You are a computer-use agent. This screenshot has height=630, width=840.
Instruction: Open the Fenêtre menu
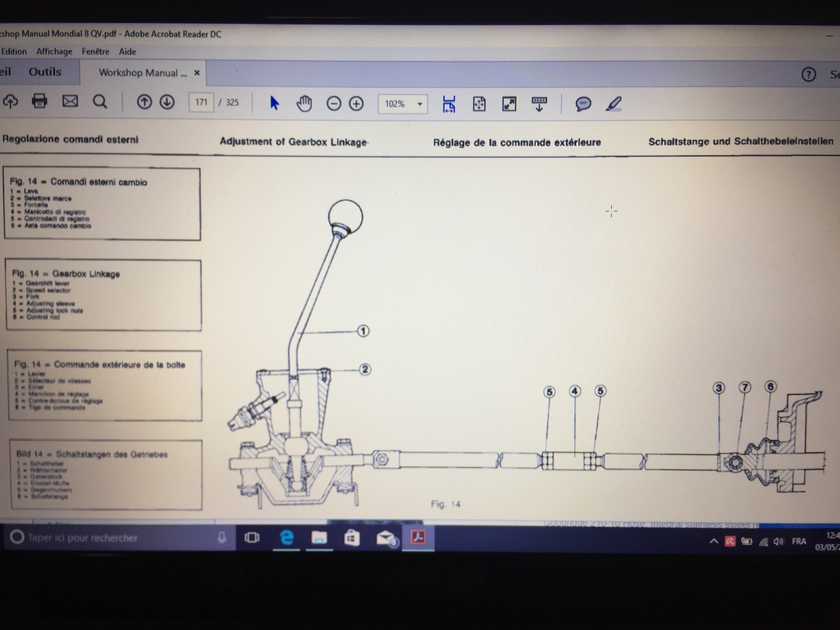click(x=96, y=52)
